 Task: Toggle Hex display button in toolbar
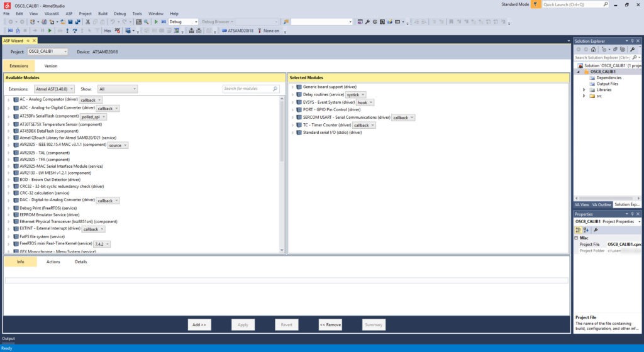coord(108,31)
